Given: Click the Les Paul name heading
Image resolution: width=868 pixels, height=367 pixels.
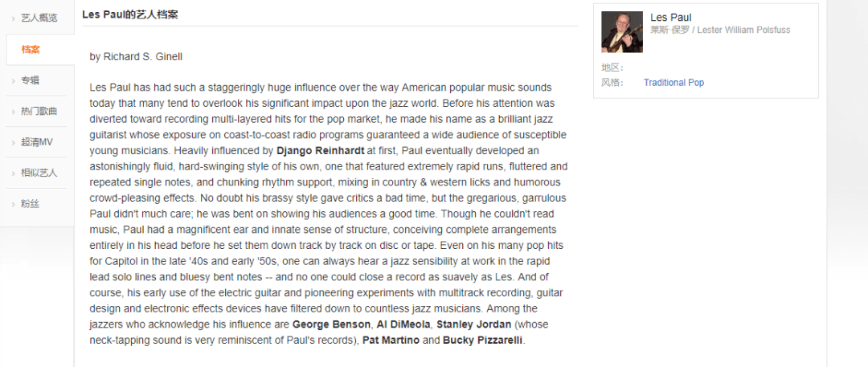Looking at the screenshot, I should pyautogui.click(x=671, y=18).
